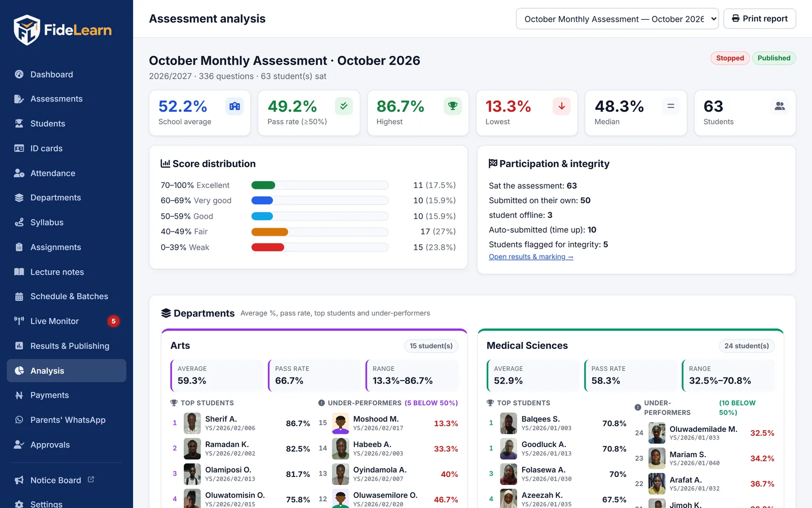
Task: Click the Pass rate check icon
Action: click(x=344, y=106)
